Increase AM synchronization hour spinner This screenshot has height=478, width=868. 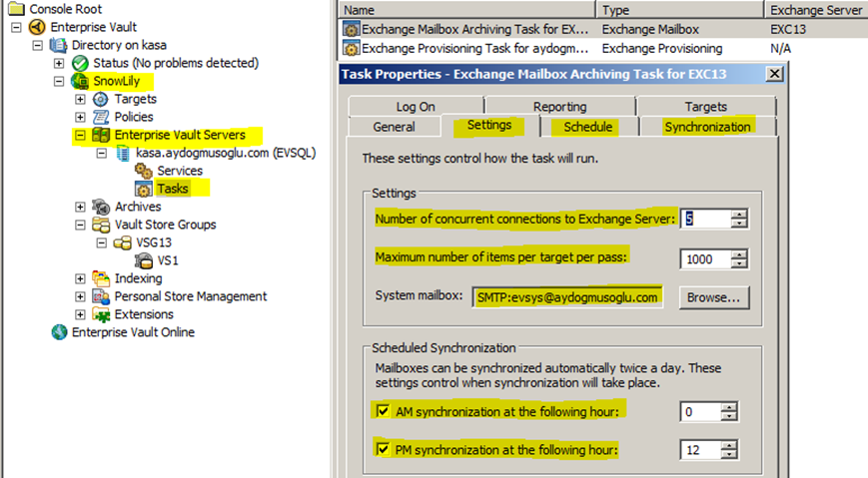[729, 407]
